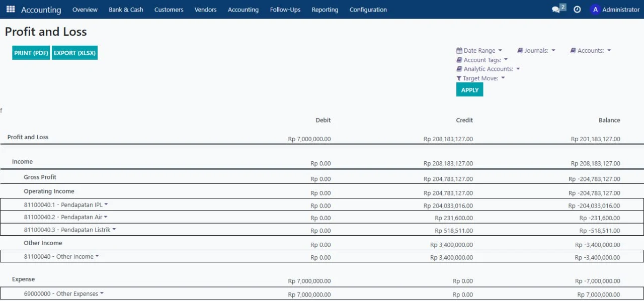This screenshot has width=644, height=301.
Task: Select the Expense row label
Action: pyautogui.click(x=24, y=279)
